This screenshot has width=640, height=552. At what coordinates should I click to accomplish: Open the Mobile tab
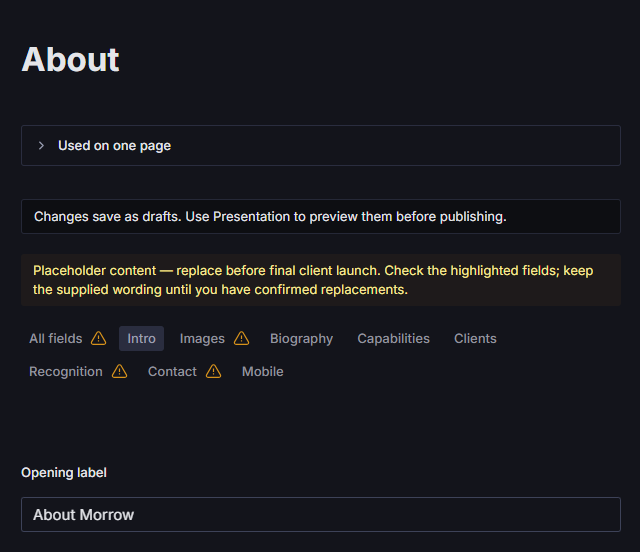tap(262, 372)
